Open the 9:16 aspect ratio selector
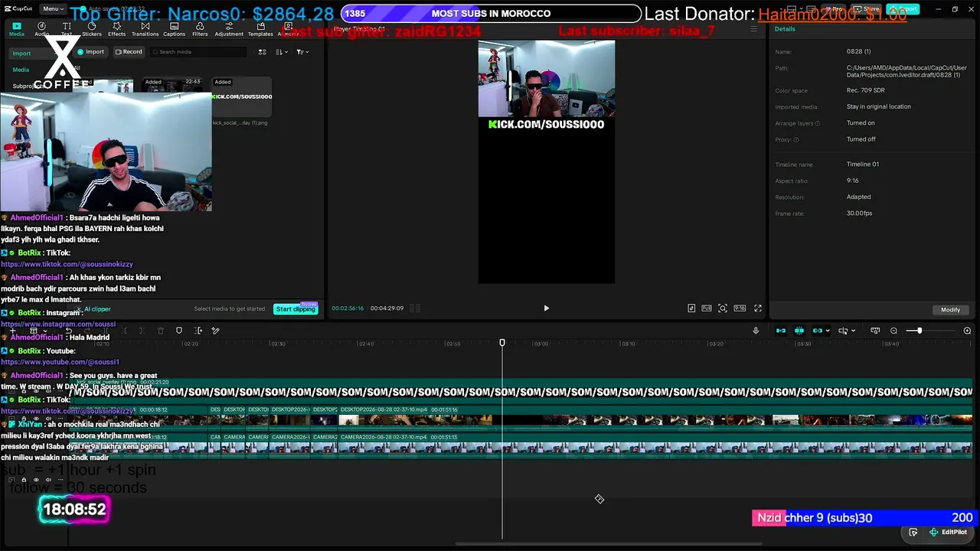The image size is (980, 551). click(740, 308)
